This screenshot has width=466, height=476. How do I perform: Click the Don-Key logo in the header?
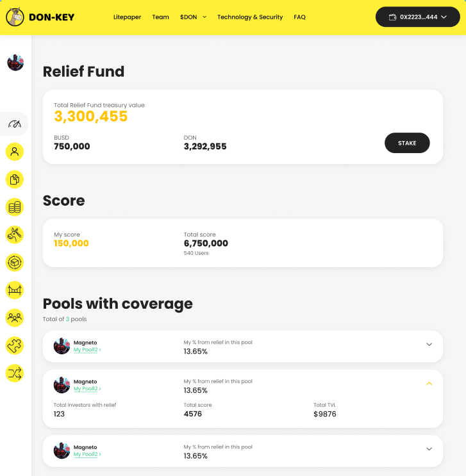(40, 17)
